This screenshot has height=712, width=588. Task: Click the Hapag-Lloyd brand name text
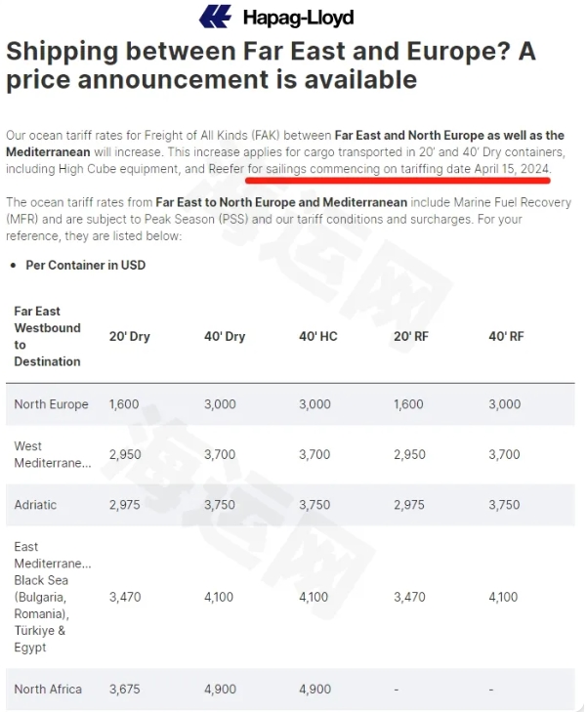[298, 18]
